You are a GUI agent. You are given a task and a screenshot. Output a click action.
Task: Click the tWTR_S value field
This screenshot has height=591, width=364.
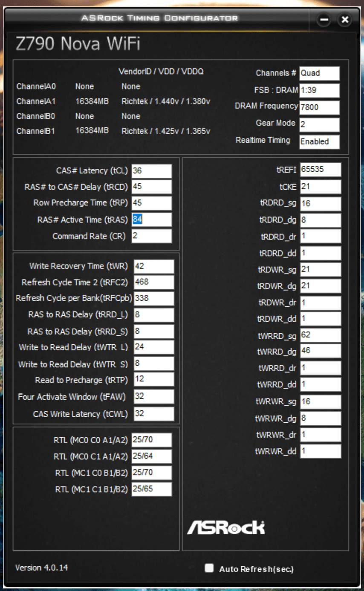click(x=153, y=363)
